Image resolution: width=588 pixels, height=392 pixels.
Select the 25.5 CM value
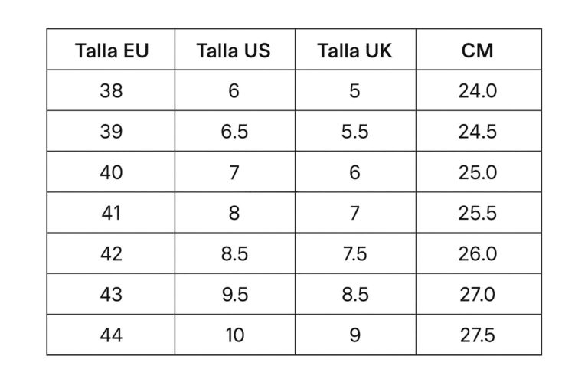tap(478, 213)
